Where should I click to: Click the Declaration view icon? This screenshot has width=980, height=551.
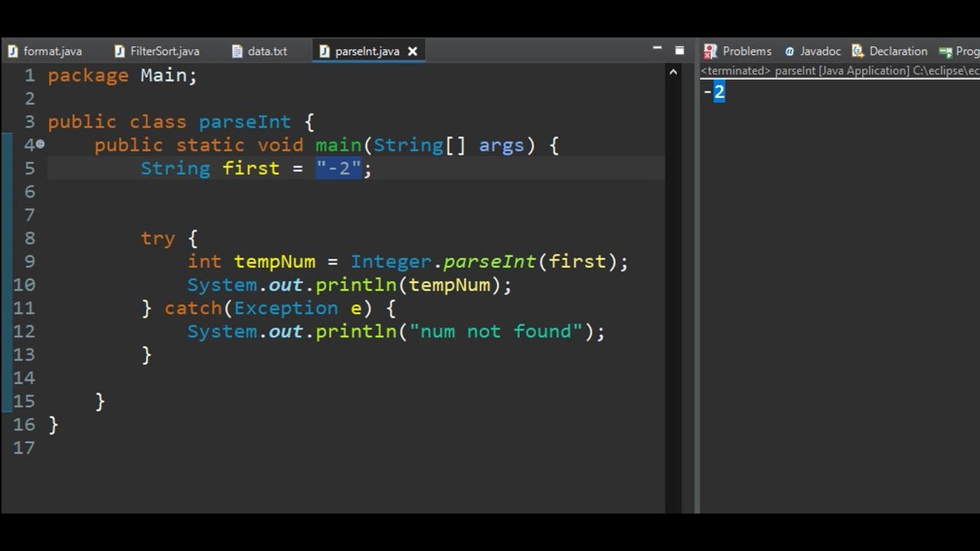point(857,51)
